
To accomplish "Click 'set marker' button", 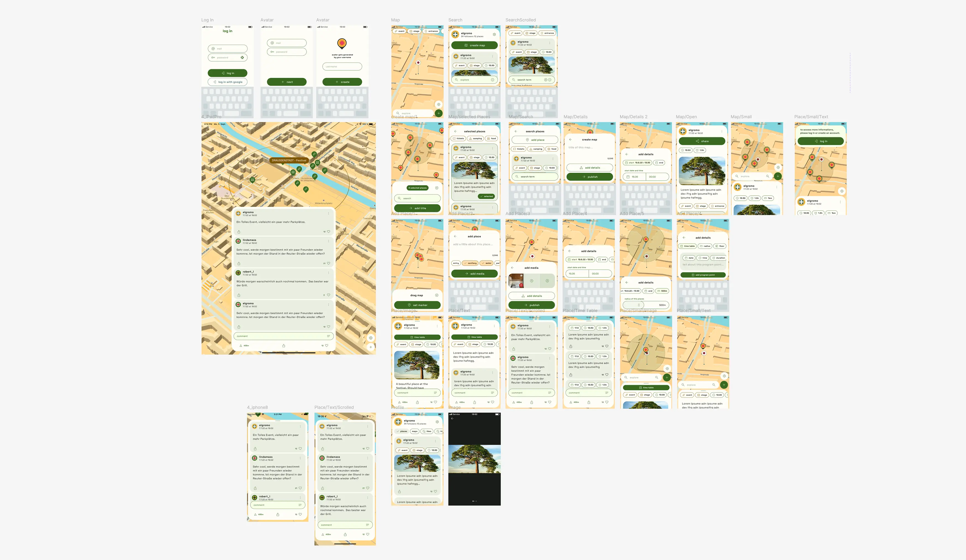I will point(418,305).
